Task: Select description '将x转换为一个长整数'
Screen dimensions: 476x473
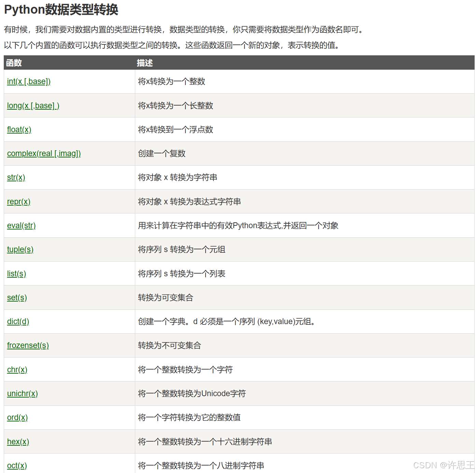Action: point(176,106)
